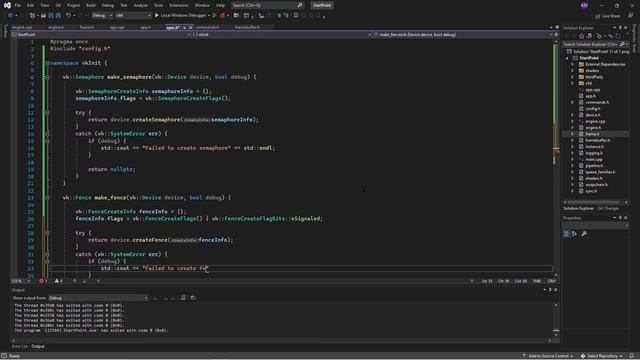The width and height of the screenshot is (640, 360).
Task: Select framebuffer.h in Solution Explorer
Action: (598, 140)
